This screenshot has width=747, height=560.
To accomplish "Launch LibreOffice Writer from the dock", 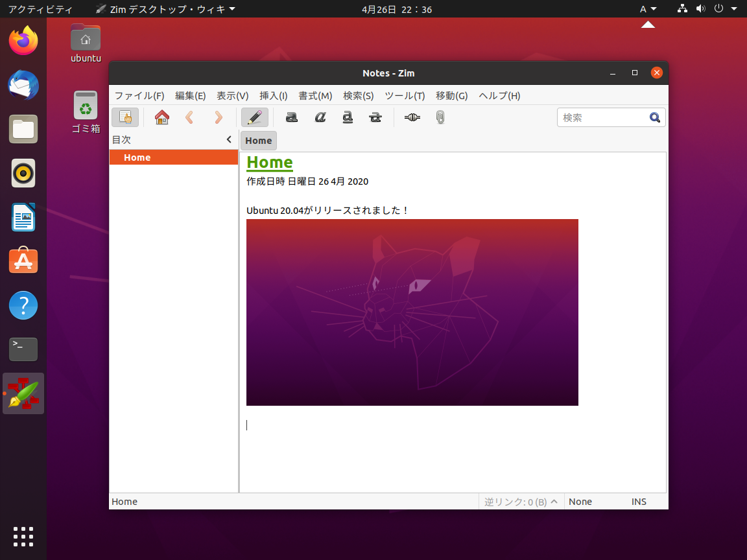I will click(x=23, y=217).
